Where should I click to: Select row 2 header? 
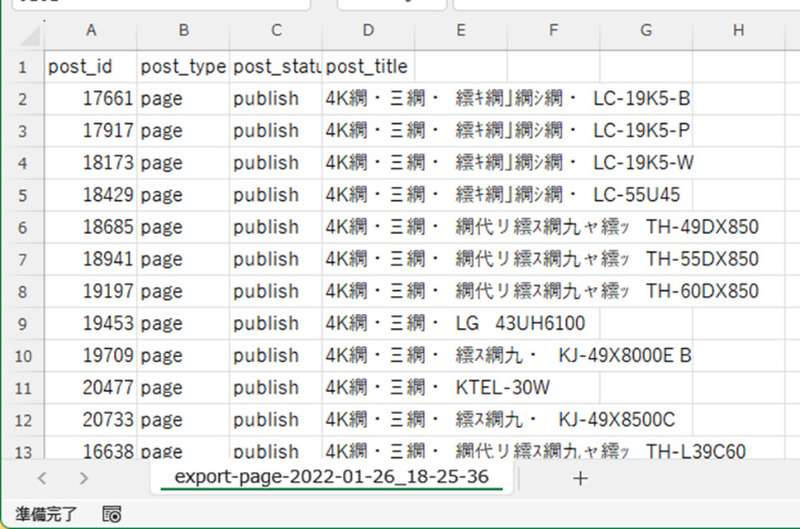pos(22,98)
